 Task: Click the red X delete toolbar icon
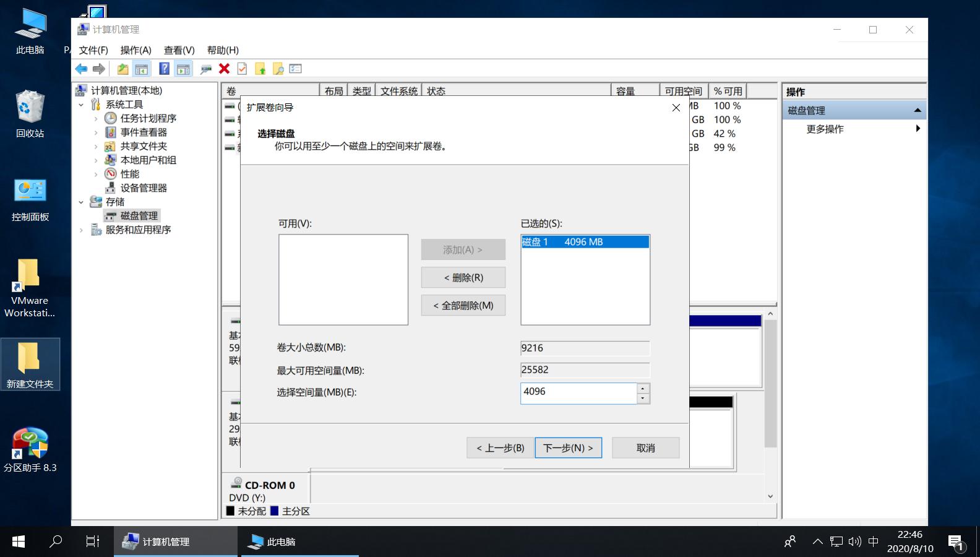[x=224, y=69]
